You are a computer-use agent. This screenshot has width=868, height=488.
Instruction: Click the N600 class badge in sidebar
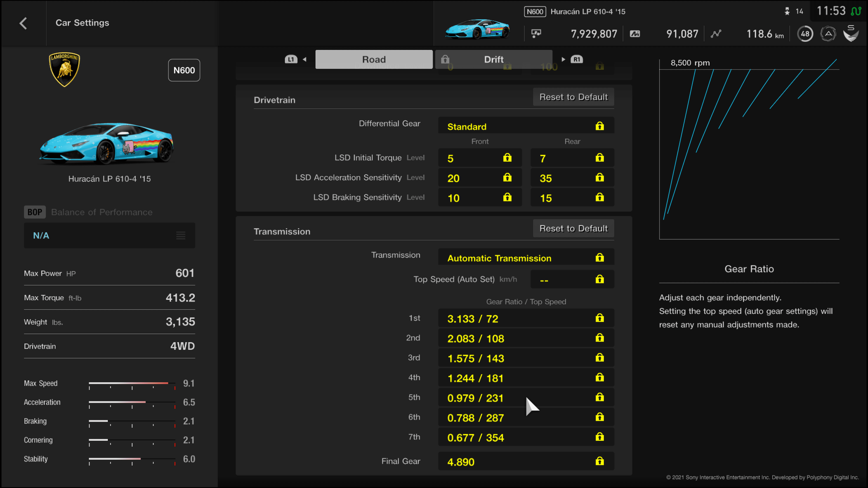(184, 70)
